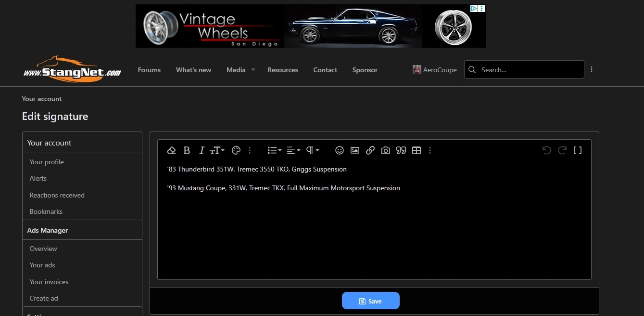The height and width of the screenshot is (316, 644).
Task: Click the Your account sidebar header
Action: (x=49, y=143)
